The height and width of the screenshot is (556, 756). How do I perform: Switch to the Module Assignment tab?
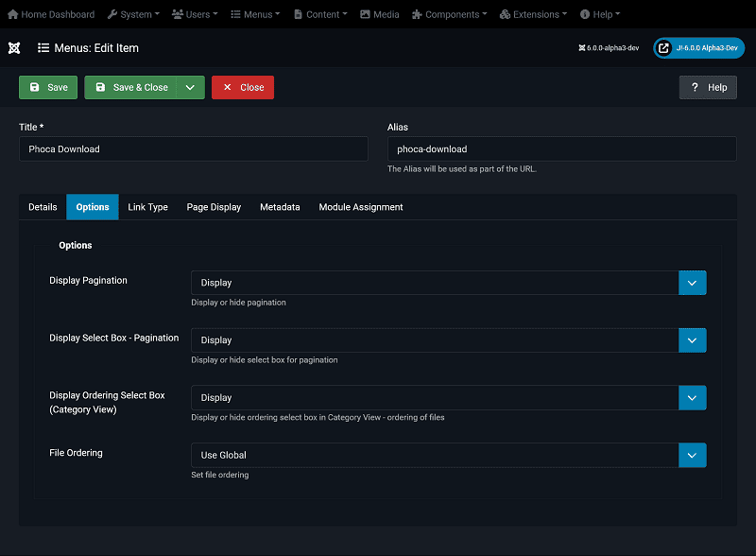tap(361, 207)
